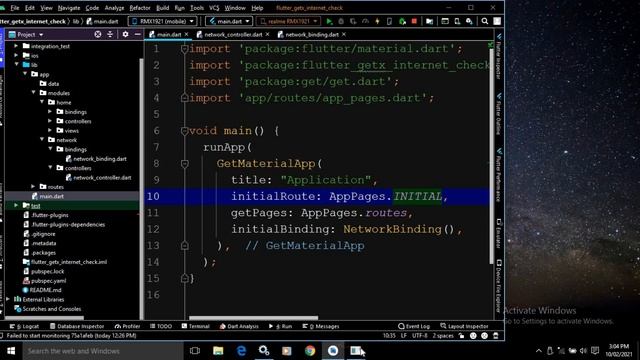The width and height of the screenshot is (640, 360).
Task: Open Layout Inspector tool
Action: click(464, 326)
